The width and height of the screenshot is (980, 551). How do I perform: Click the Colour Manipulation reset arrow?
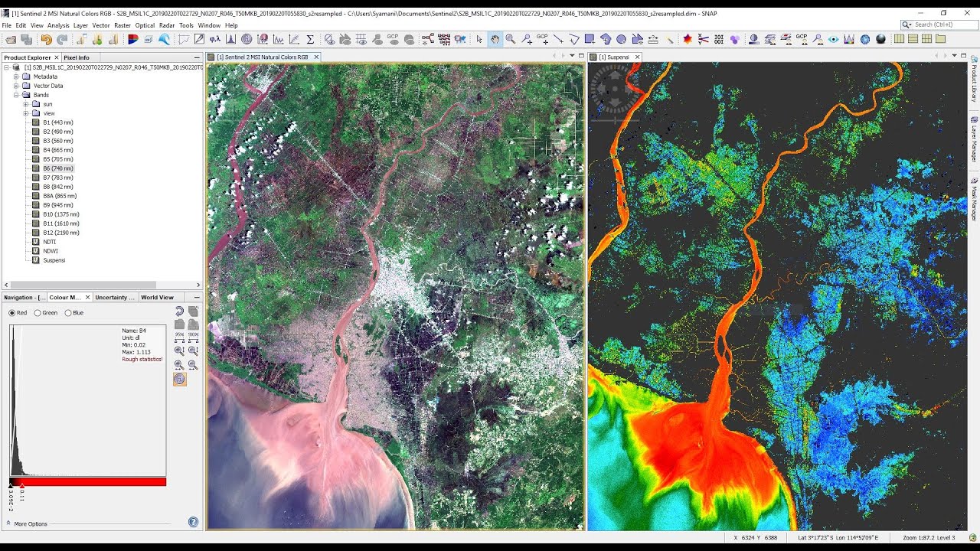(x=179, y=311)
